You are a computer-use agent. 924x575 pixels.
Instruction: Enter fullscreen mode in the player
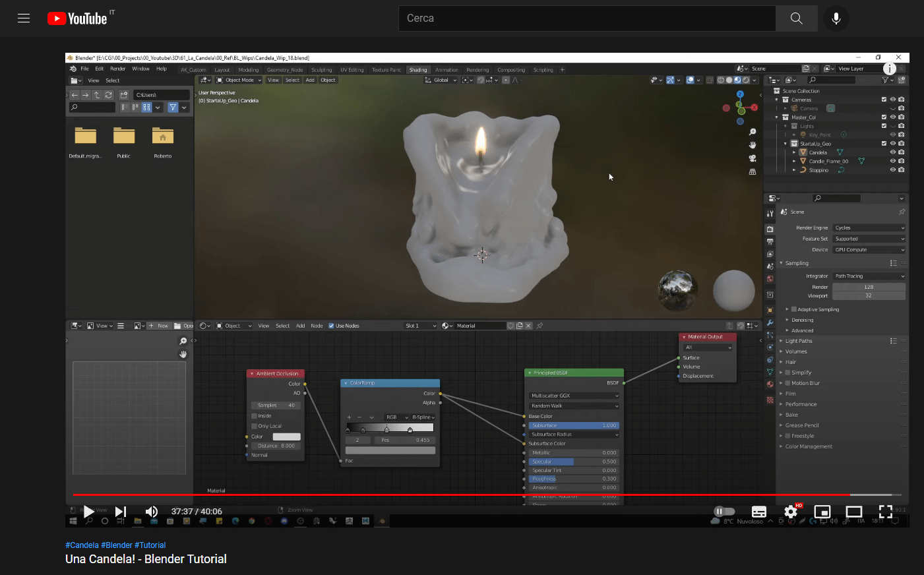(886, 512)
